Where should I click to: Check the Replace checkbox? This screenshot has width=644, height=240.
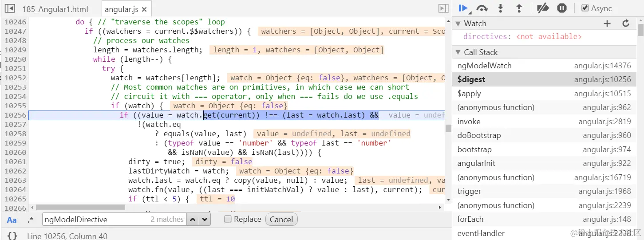coord(228,219)
